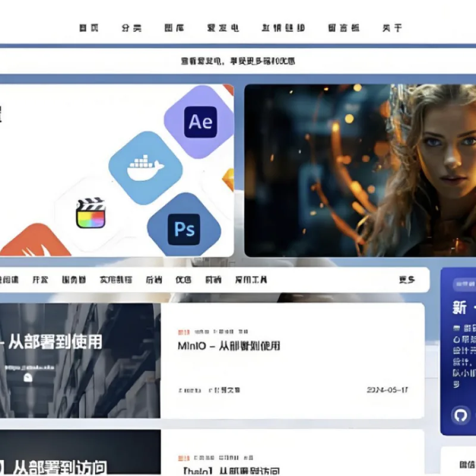The image size is (476, 476).
Task: Click the Final Cut Pro clapperboard icon
Action: [90, 213]
